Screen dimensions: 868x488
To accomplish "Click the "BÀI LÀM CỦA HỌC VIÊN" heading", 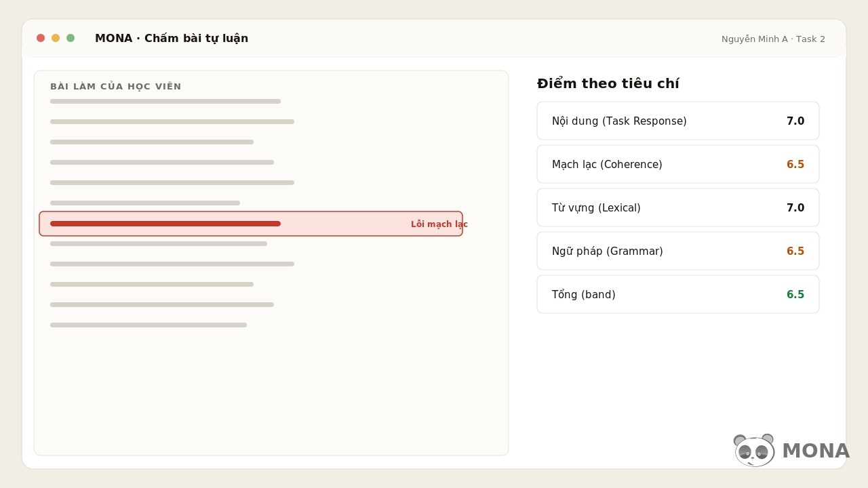I will [116, 87].
